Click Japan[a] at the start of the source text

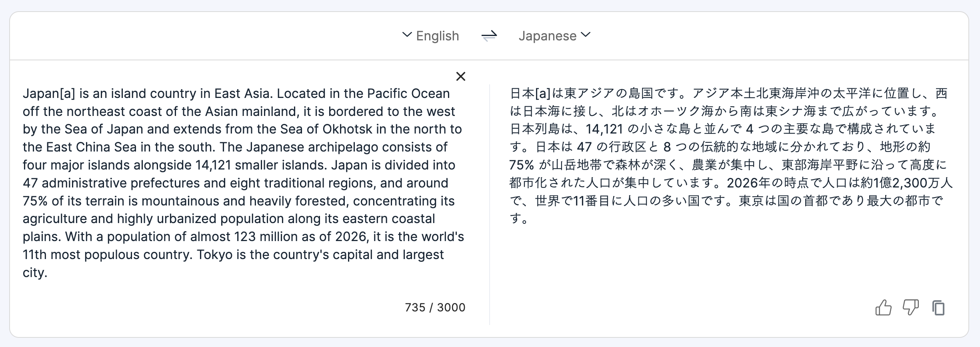49,94
